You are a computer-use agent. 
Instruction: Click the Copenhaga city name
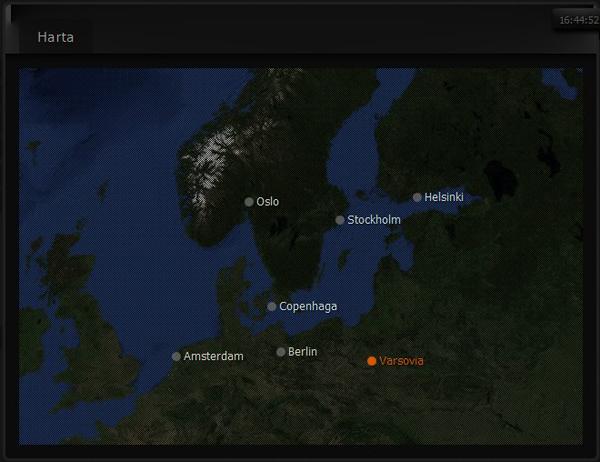308,307
